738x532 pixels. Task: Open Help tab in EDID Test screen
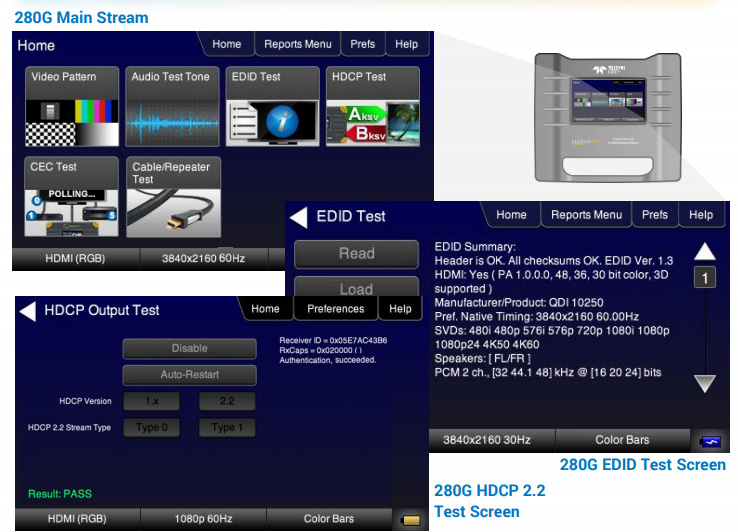click(x=701, y=215)
